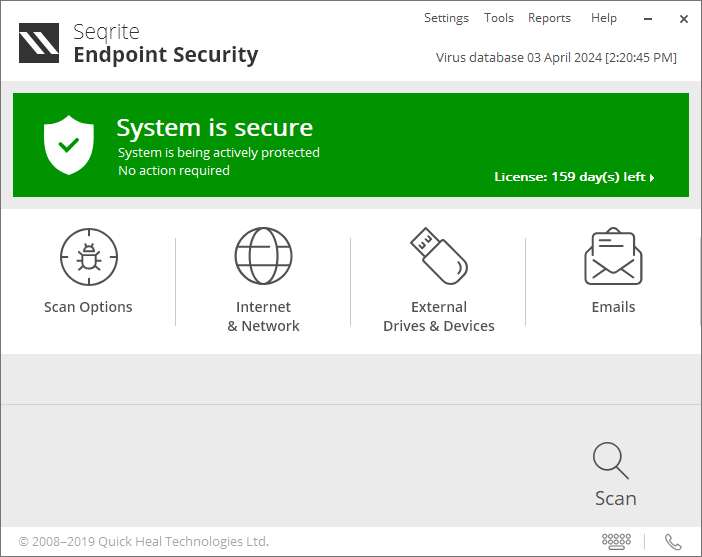Click the green shield checkmark icon

click(69, 145)
